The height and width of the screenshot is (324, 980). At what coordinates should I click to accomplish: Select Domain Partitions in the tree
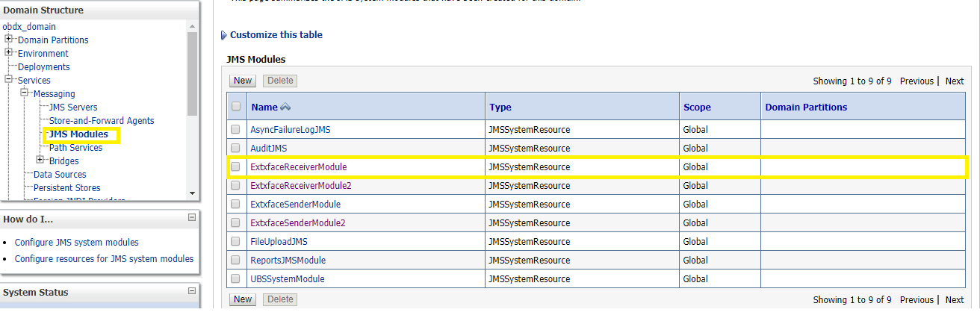53,40
